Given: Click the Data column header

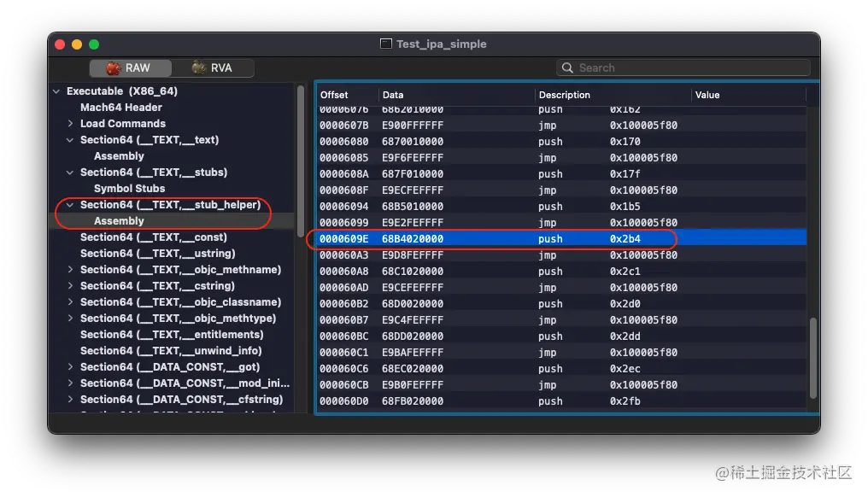Looking at the screenshot, I should pyautogui.click(x=393, y=95).
